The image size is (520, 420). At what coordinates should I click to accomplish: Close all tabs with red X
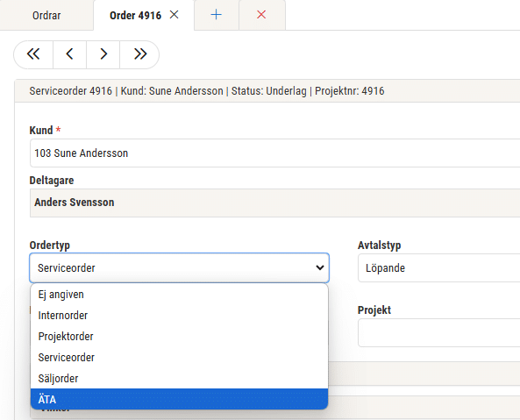pos(261,15)
